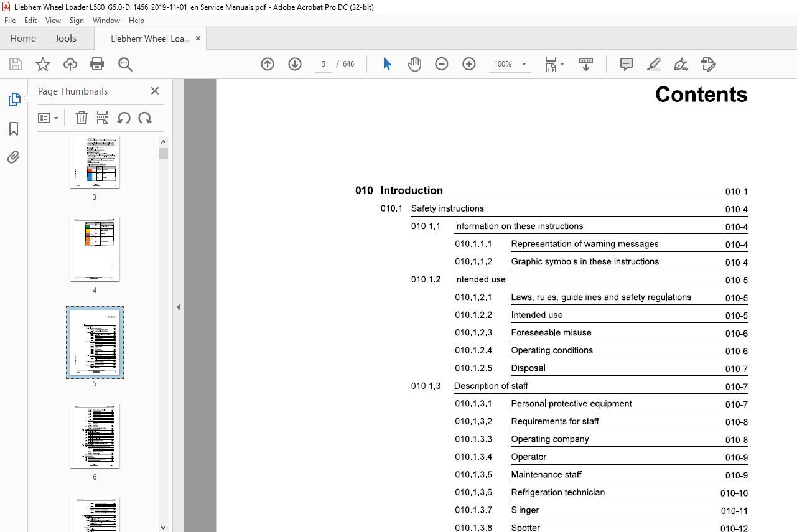Click thumbnails scrollbar down arrow
Screen dimensions: 797x532
coord(163,527)
